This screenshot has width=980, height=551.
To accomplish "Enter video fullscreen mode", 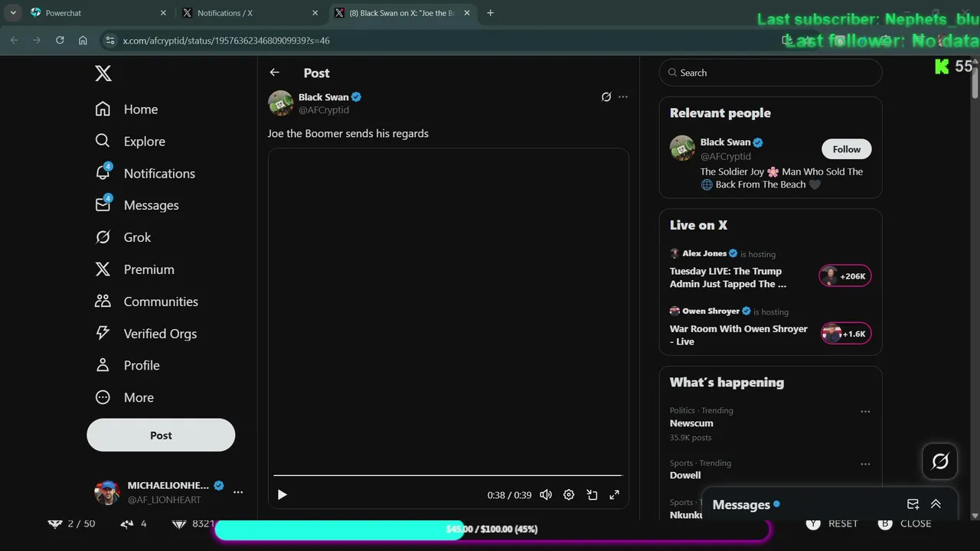I will click(614, 495).
